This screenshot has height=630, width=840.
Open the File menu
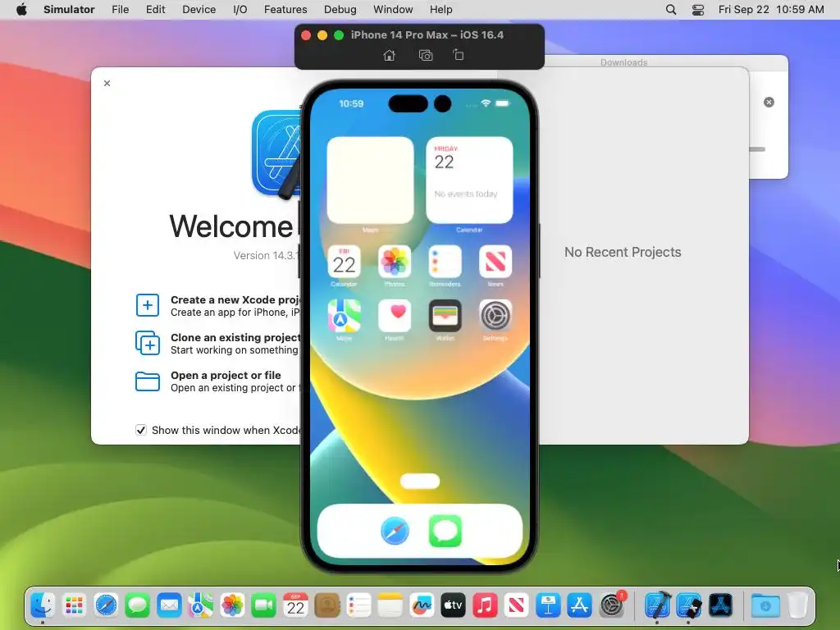pyautogui.click(x=120, y=10)
